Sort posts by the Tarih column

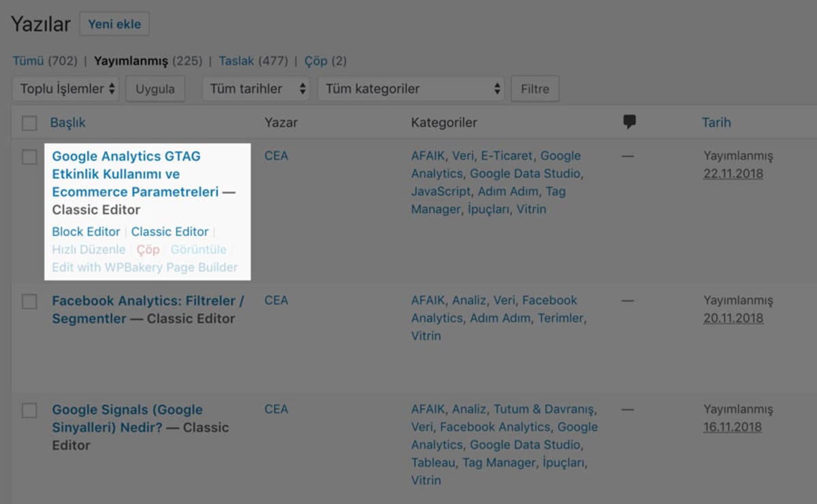[x=716, y=123]
